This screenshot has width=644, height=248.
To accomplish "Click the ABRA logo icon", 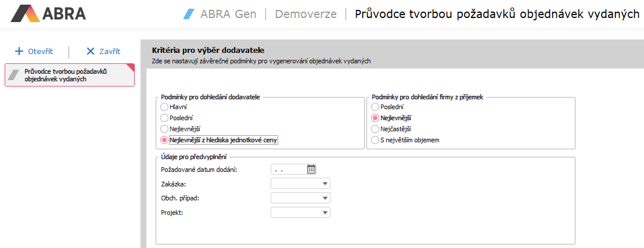I will coord(25,13).
